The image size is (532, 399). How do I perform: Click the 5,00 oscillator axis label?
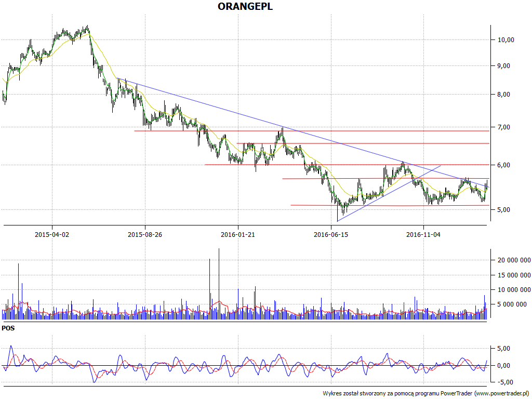[x=504, y=349]
